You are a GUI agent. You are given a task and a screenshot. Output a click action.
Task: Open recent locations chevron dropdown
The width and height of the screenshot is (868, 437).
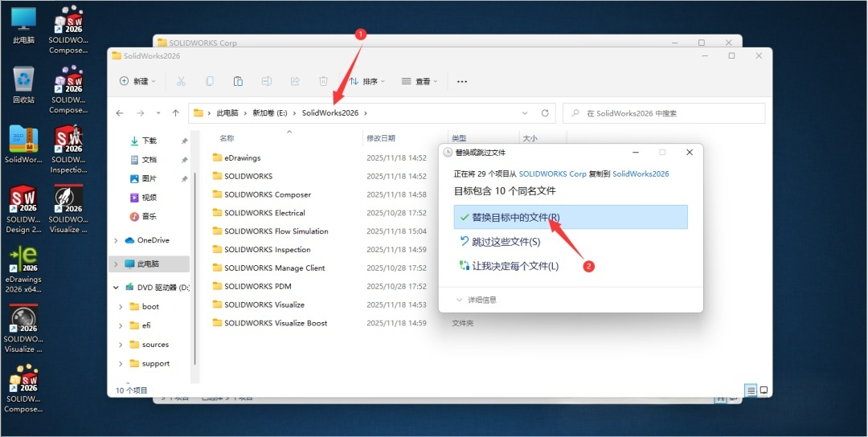(x=158, y=112)
